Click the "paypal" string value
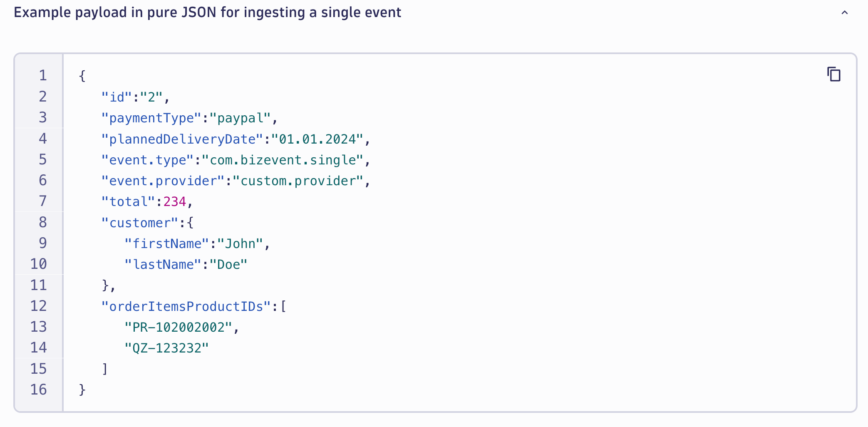The image size is (868, 427). tap(241, 118)
